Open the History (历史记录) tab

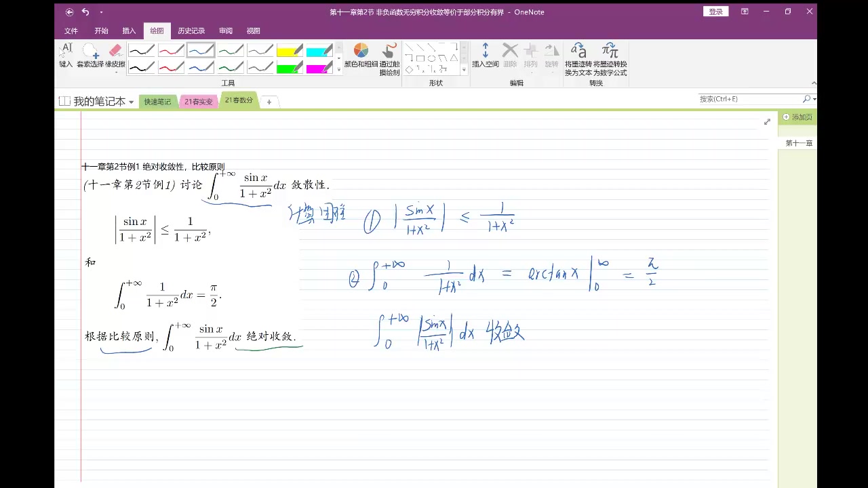coord(191,30)
